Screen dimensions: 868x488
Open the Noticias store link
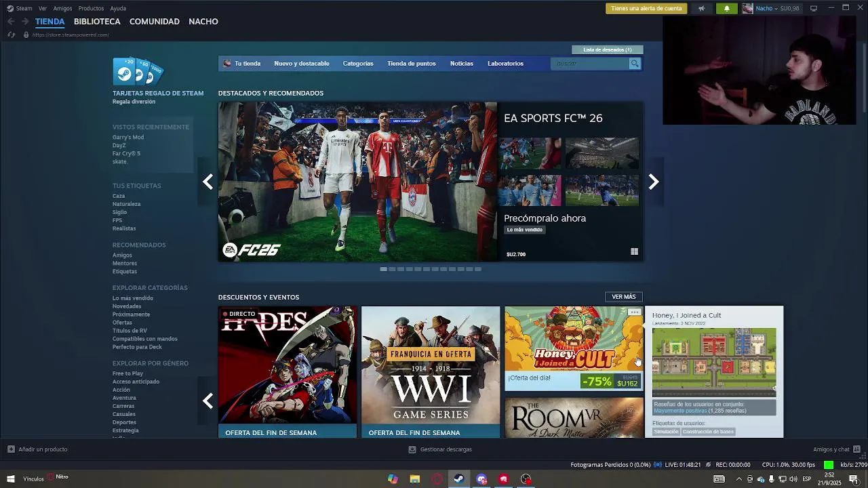click(x=462, y=64)
